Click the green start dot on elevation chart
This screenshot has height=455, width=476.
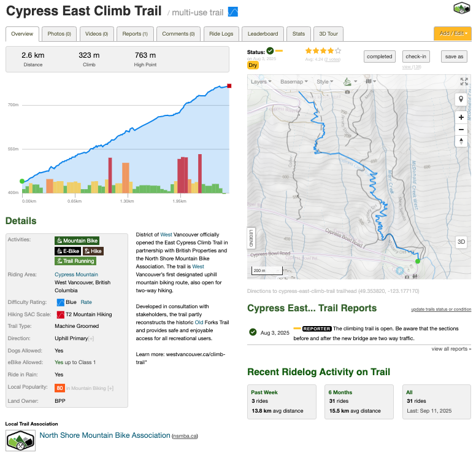22,181
